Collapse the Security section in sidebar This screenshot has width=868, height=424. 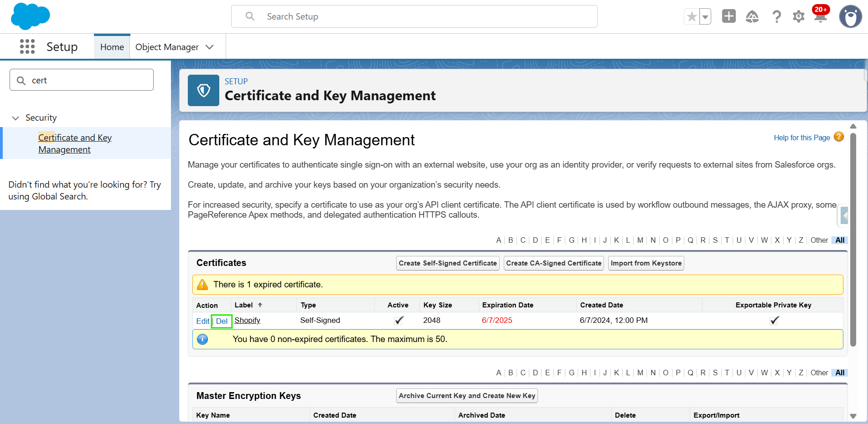[x=15, y=118]
